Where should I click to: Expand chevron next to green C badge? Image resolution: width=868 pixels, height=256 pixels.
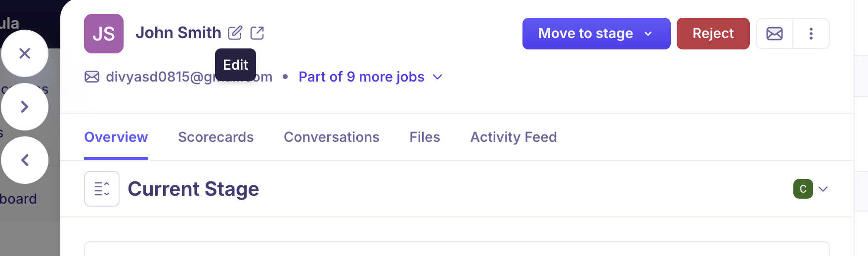click(823, 189)
